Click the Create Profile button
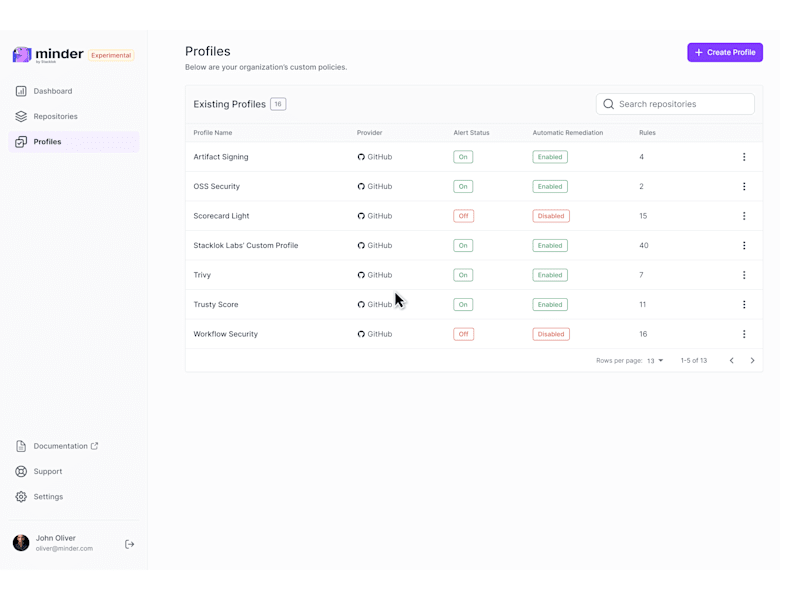 point(725,53)
